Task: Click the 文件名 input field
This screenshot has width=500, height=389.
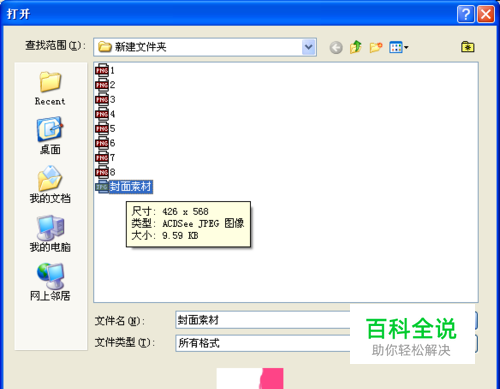Action: [x=263, y=320]
